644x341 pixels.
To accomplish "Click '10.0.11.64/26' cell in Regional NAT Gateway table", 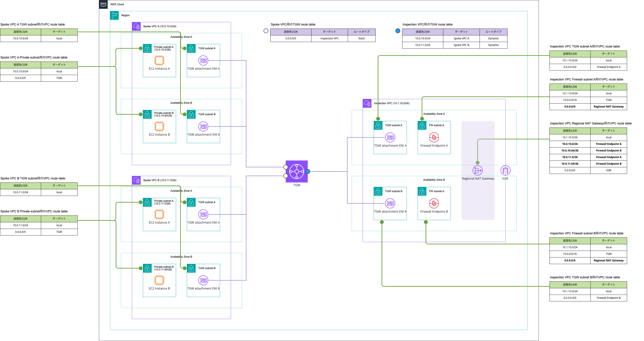I will click(x=570, y=164).
